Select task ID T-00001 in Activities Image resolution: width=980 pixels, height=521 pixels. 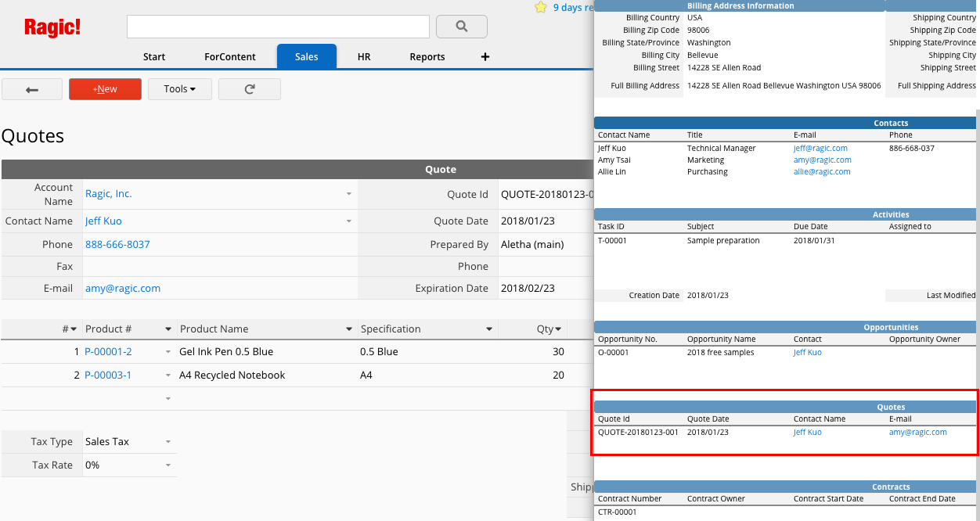(612, 240)
